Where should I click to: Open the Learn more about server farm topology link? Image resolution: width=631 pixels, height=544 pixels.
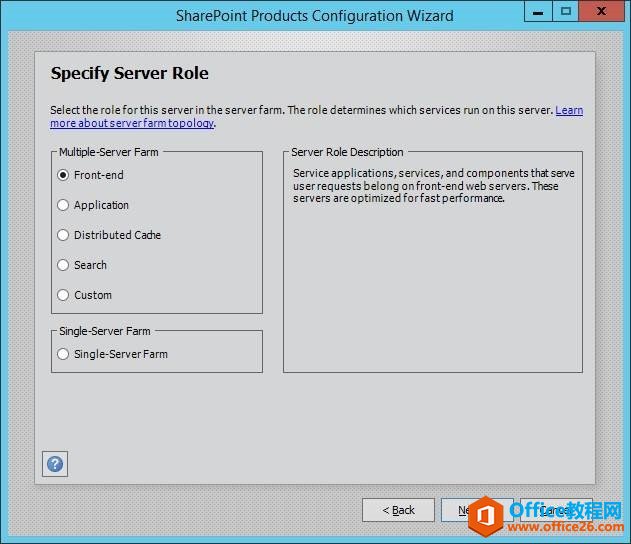click(x=133, y=123)
